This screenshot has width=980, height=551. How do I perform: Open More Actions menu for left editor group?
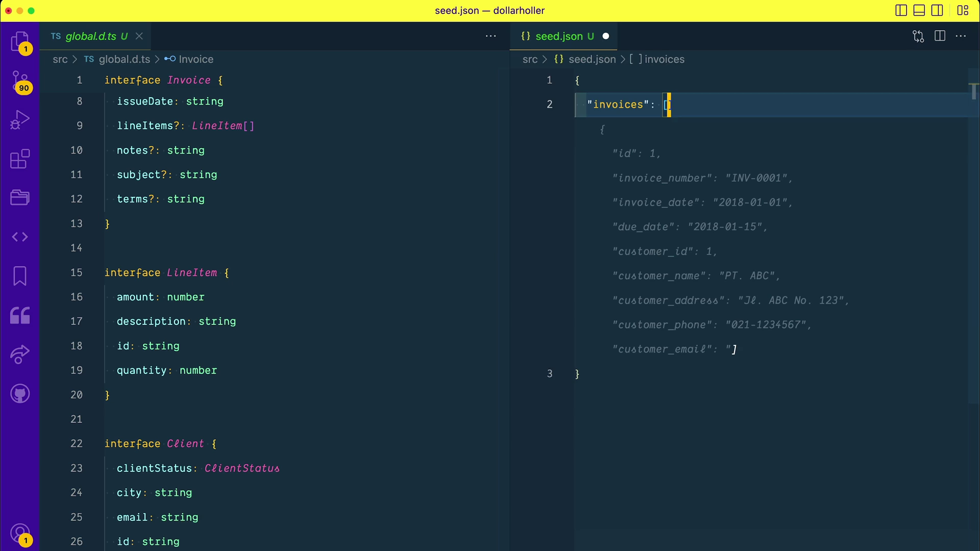point(491,36)
